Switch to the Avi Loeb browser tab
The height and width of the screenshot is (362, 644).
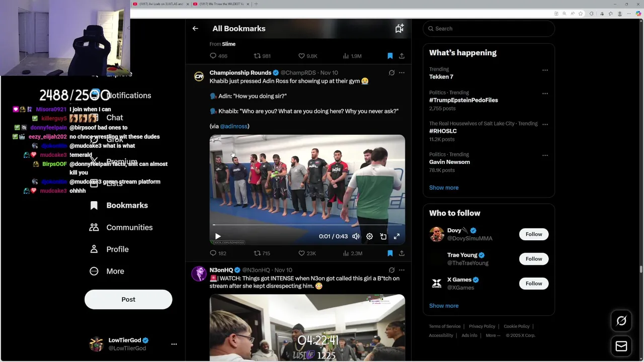(162, 4)
